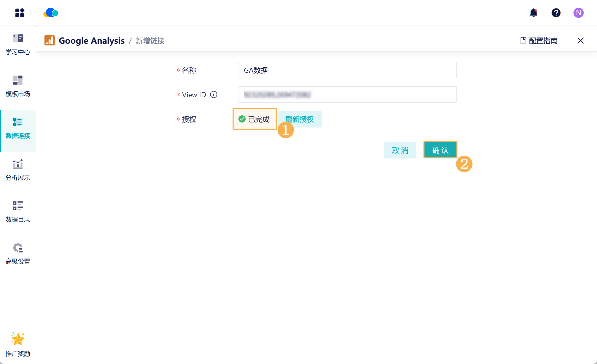Go to 学习中心 in sidebar
Viewport: 597px width, 364px height.
(x=18, y=45)
